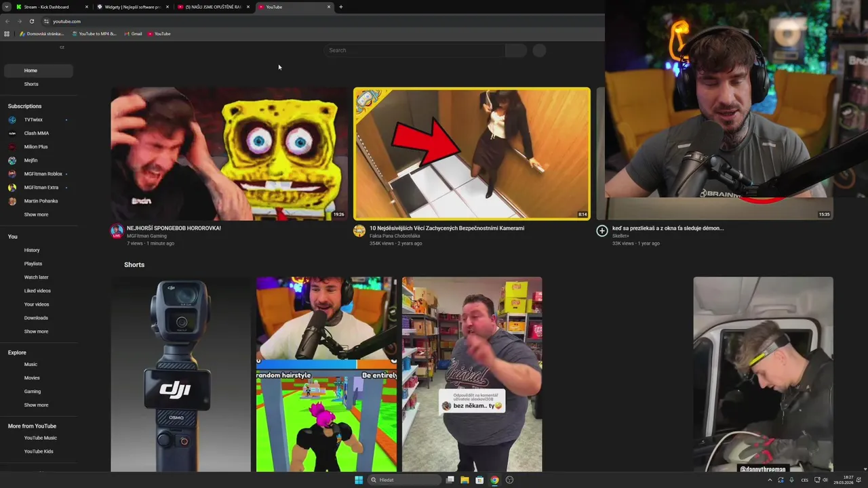The height and width of the screenshot is (488, 868).
Task: Click the plus icon beside Skellet+ video
Action: (601, 231)
